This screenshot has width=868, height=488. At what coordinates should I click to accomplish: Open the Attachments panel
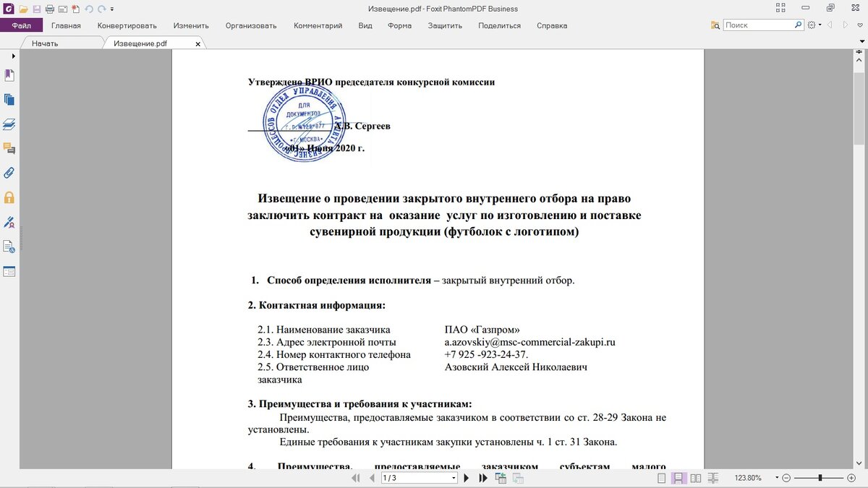[x=9, y=173]
